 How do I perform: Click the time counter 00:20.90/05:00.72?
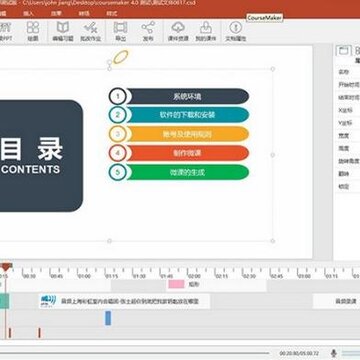pos(299,353)
